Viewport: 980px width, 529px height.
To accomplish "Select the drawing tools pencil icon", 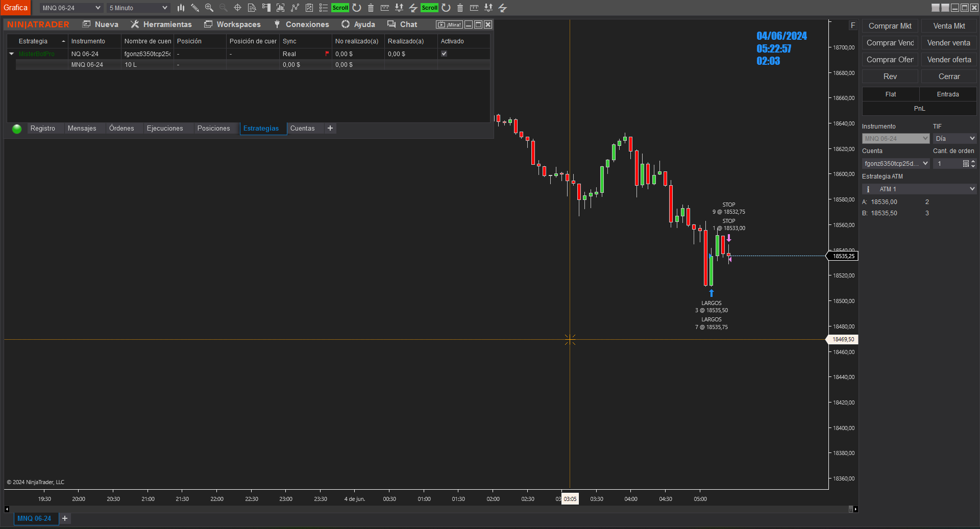I will [x=195, y=8].
